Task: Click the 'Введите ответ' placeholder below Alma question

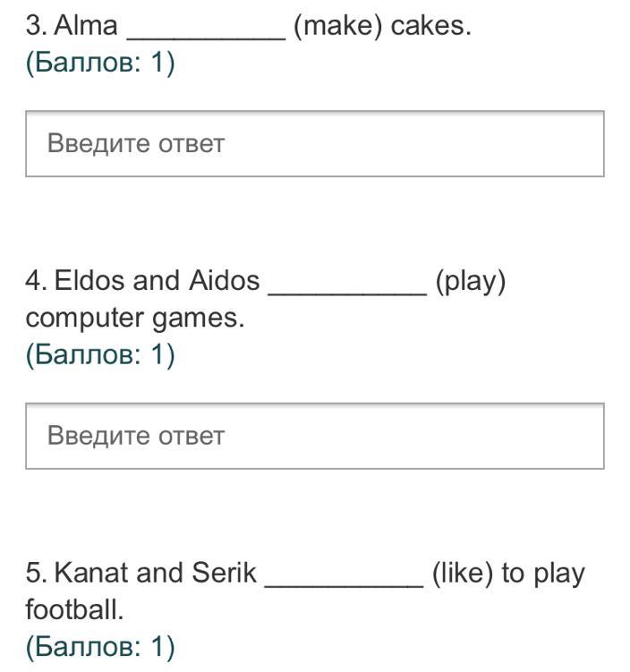Action: 136,144
